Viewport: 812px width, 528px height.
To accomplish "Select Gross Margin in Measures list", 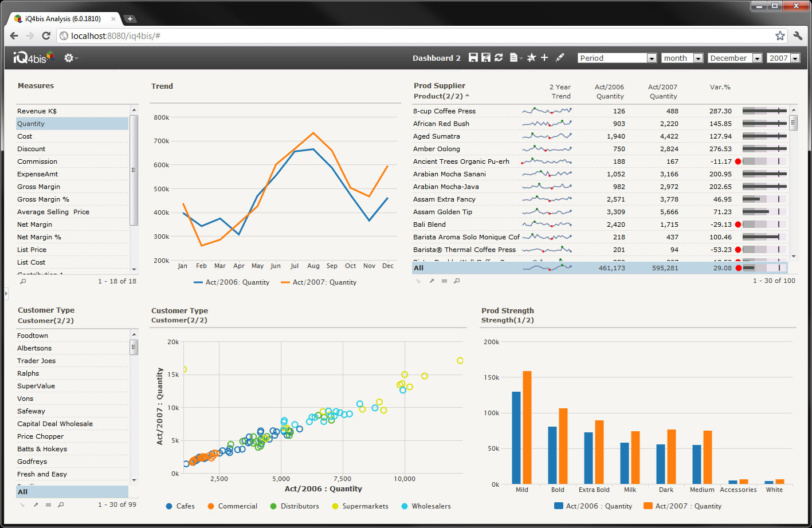I will click(x=38, y=187).
